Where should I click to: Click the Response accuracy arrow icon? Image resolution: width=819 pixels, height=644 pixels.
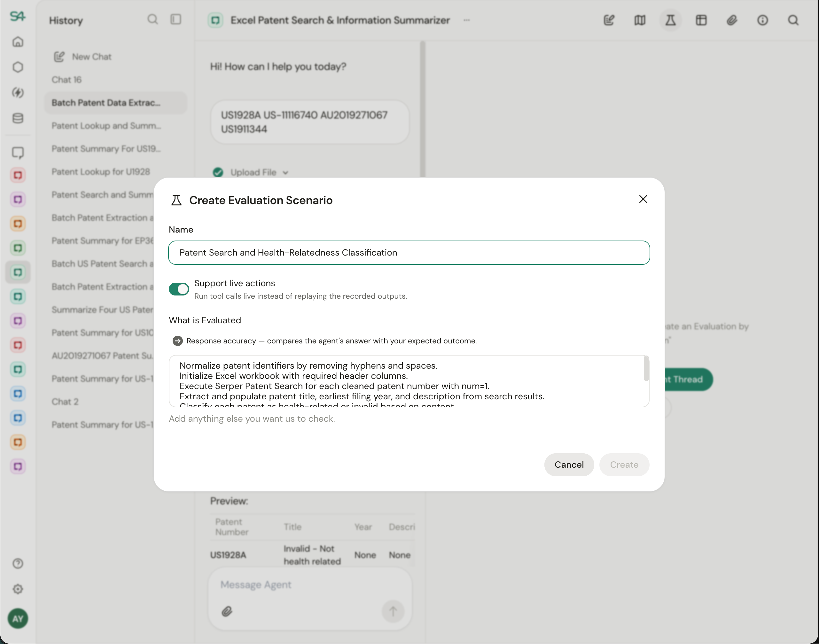pyautogui.click(x=177, y=341)
